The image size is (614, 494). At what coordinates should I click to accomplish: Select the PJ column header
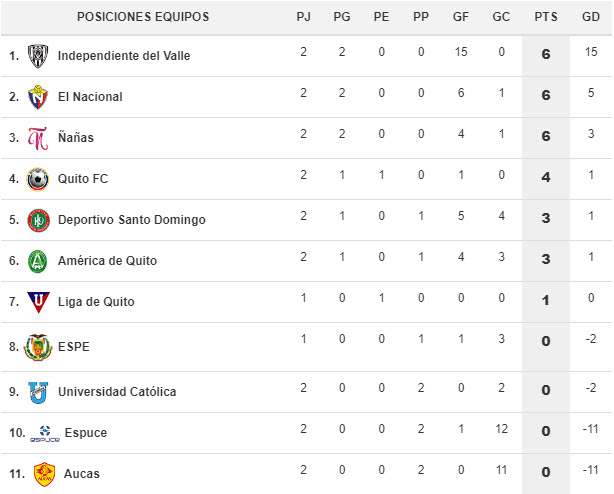303,17
